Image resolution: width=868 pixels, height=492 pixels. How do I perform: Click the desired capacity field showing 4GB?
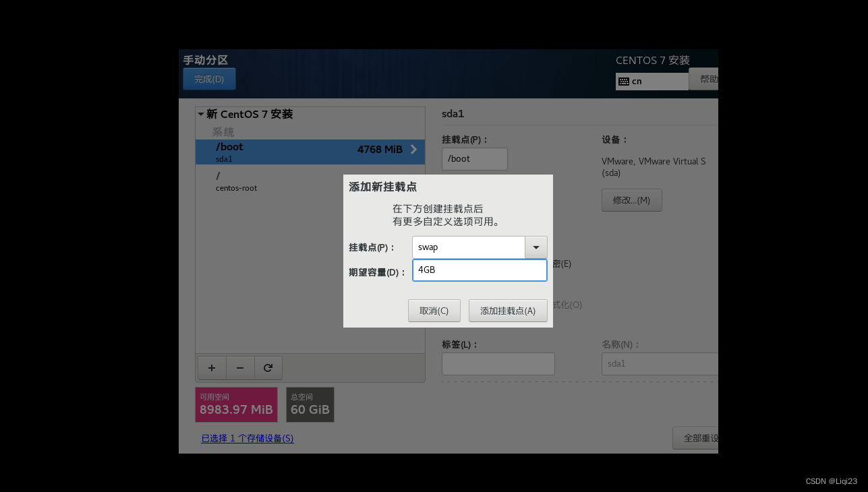(480, 270)
